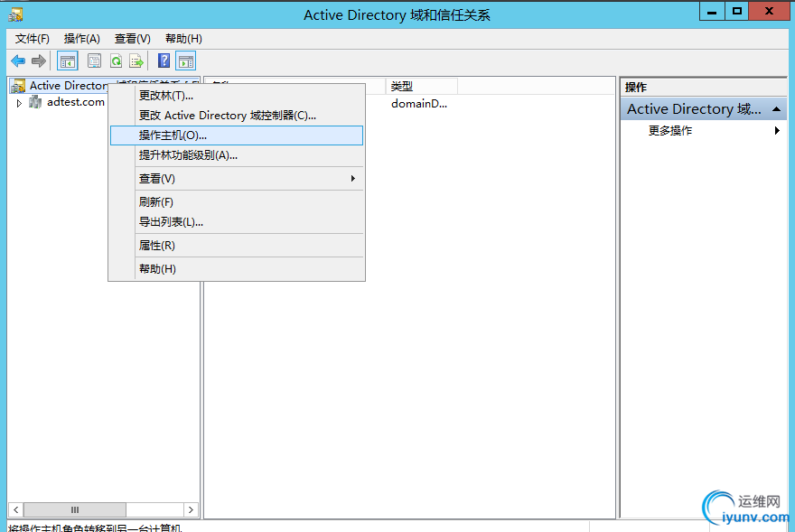Close the Active Directory window
Screen dimensions: 795x532
click(769, 12)
